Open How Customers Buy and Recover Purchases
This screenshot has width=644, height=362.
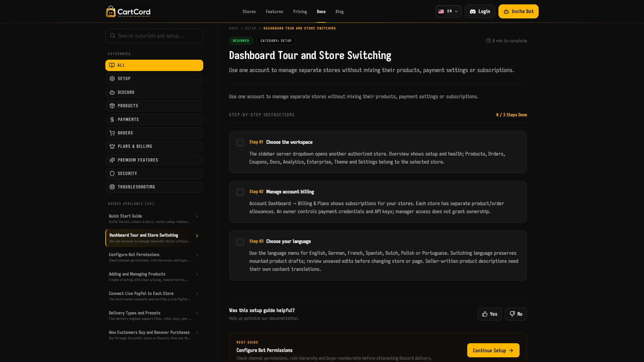click(x=154, y=335)
